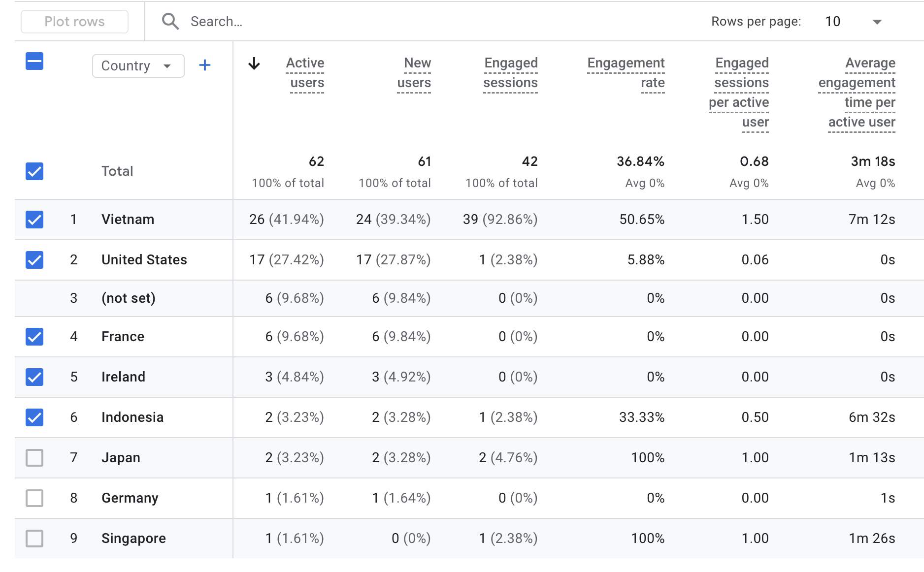Image resolution: width=924 pixels, height=572 pixels.
Task: Sort by New users column header
Action: (415, 73)
